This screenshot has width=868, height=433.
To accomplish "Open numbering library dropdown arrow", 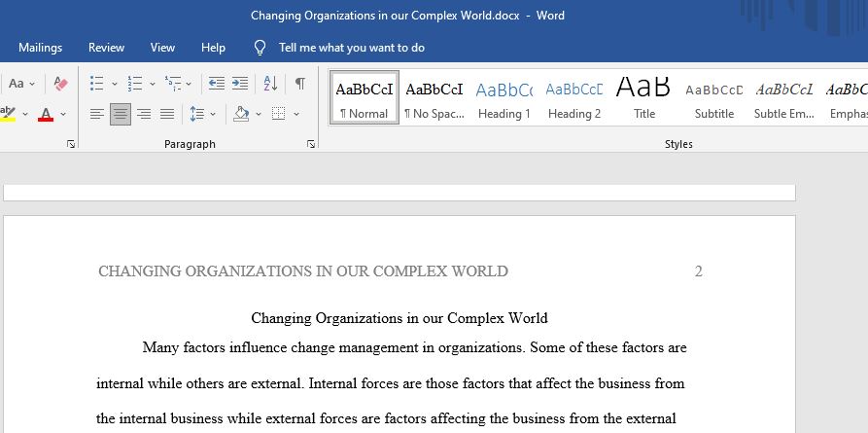I will tap(153, 84).
